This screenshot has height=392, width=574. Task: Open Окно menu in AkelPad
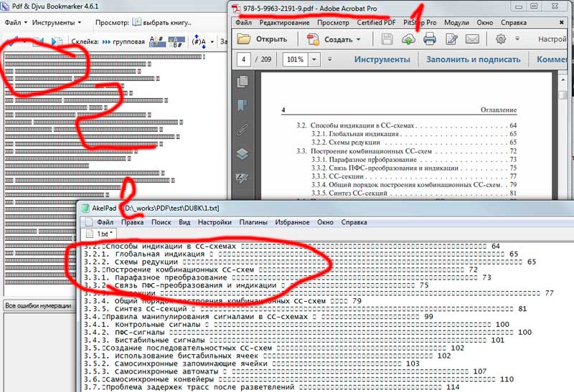pos(325,222)
